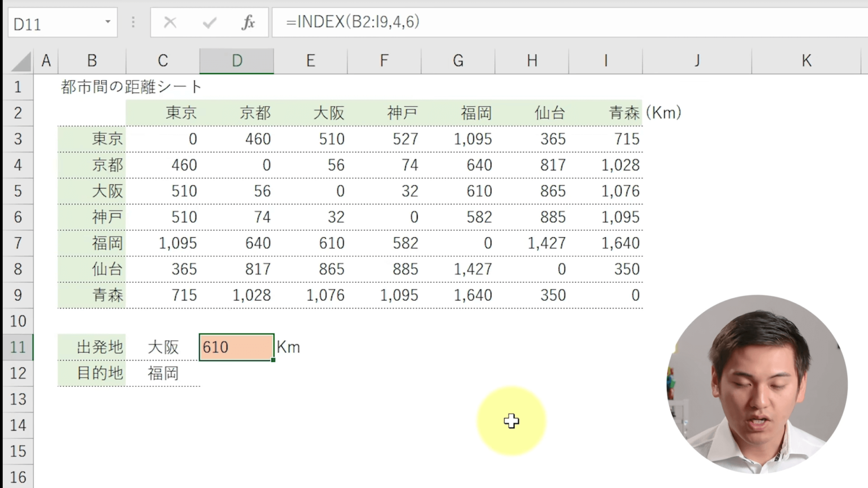Select column A header
This screenshot has height=488, width=868.
pos(46,61)
